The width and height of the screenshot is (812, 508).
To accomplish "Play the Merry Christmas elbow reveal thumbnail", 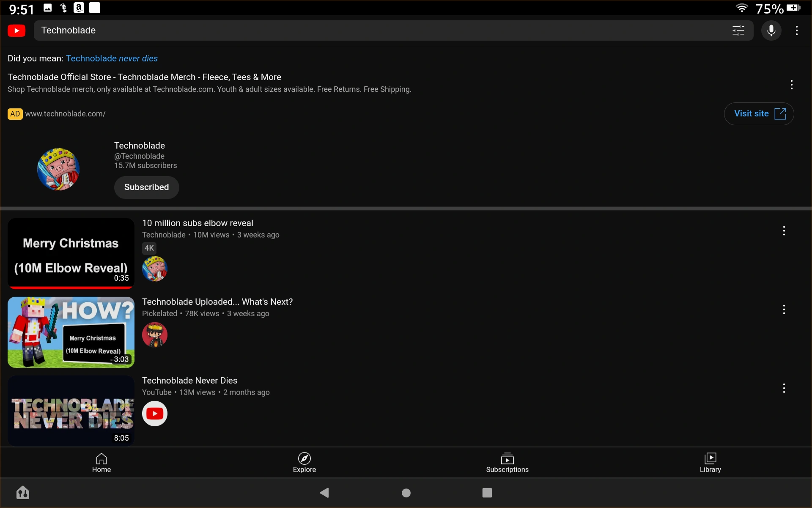I will (71, 253).
